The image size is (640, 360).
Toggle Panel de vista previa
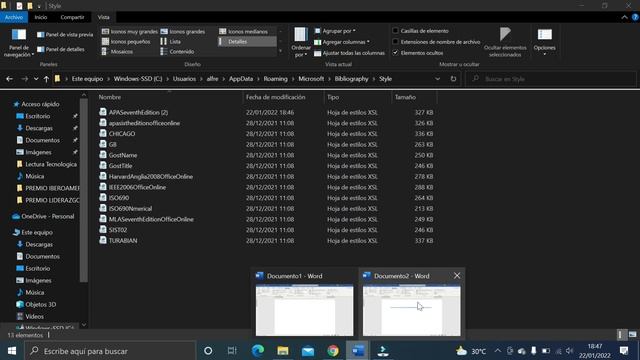click(65, 35)
